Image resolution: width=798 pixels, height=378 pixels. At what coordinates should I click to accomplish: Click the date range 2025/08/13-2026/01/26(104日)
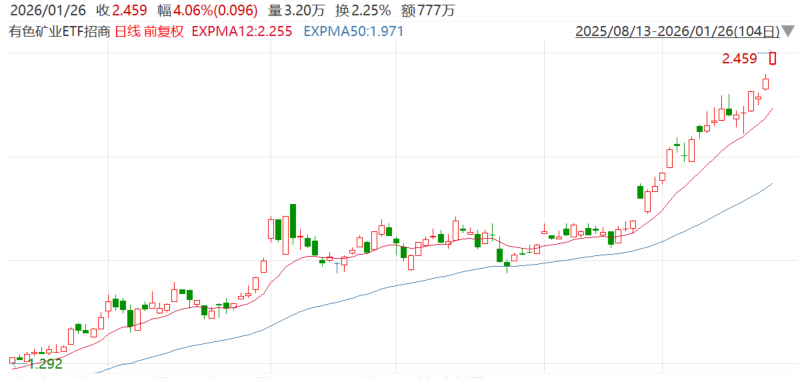677,32
